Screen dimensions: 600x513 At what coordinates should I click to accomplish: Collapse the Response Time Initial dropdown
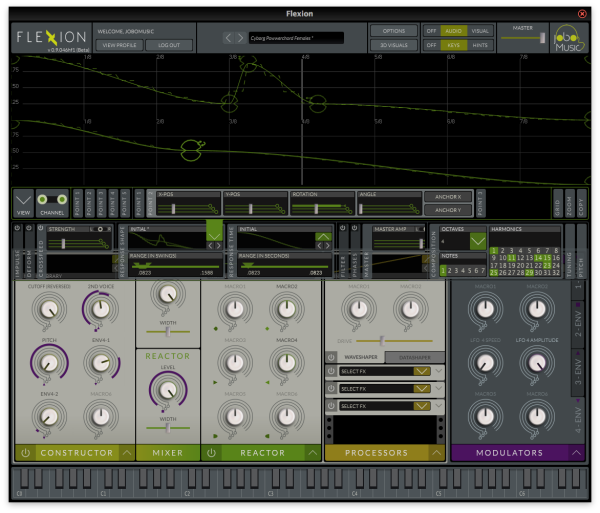click(x=323, y=237)
